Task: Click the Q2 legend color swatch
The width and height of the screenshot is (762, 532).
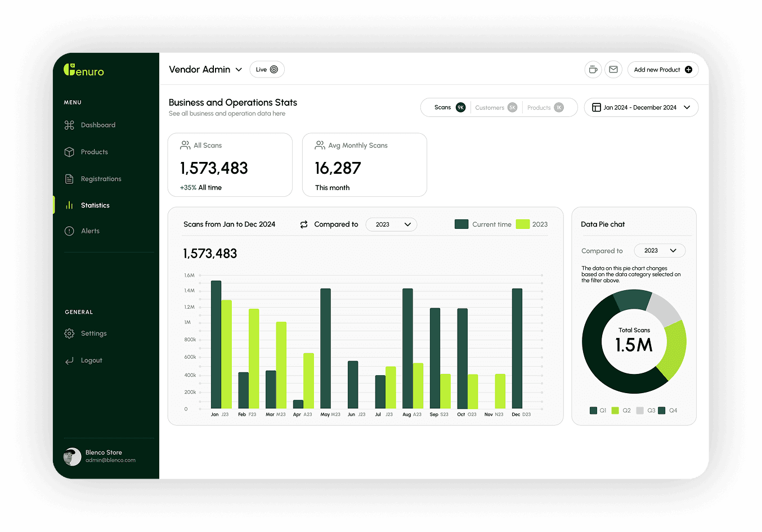Action: (x=615, y=411)
